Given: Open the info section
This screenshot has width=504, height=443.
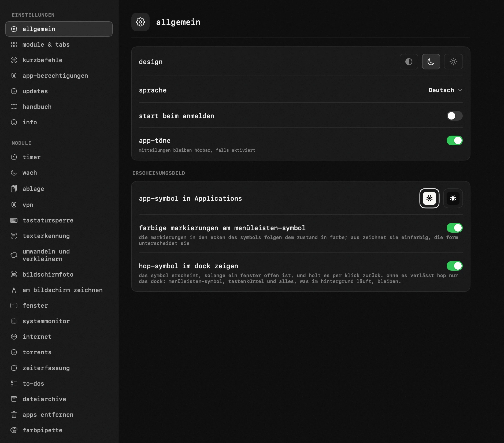Looking at the screenshot, I should tap(59, 122).
